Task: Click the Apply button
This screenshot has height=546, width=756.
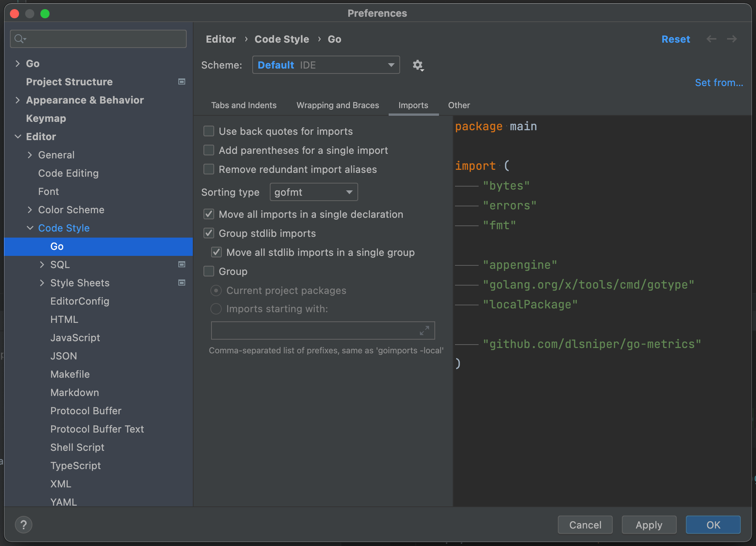Action: 649,525
